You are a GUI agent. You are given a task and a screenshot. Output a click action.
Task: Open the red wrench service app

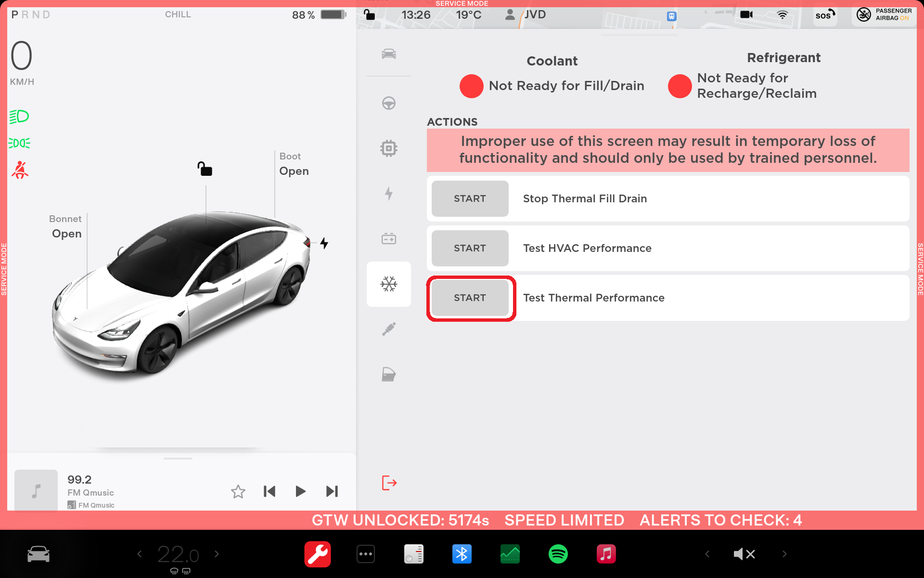pyautogui.click(x=318, y=554)
